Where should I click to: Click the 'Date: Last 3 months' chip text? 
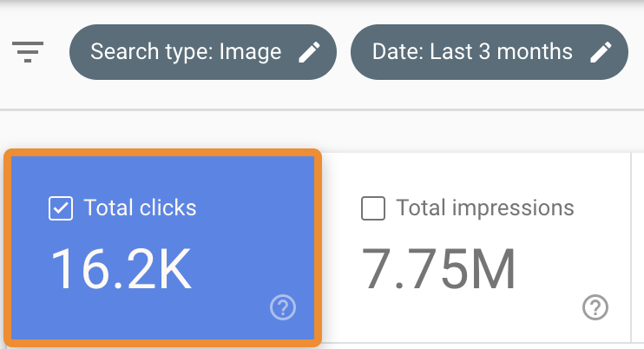pos(472,52)
